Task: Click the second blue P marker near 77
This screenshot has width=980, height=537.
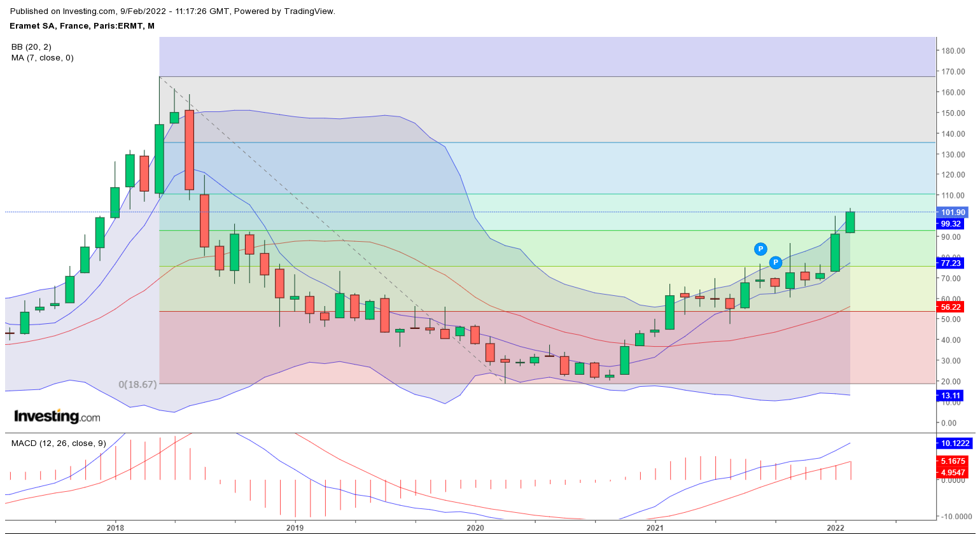Action: pos(775,262)
